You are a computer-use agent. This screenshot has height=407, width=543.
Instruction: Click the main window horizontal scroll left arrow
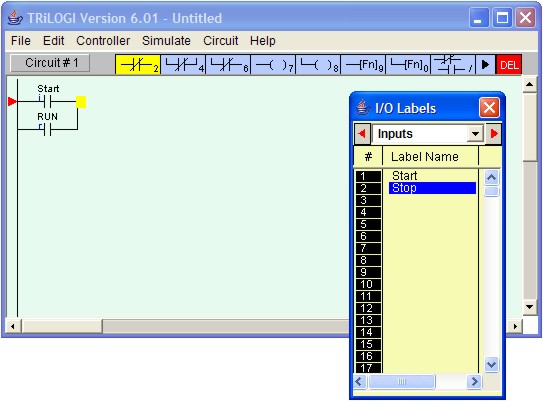[x=13, y=326]
